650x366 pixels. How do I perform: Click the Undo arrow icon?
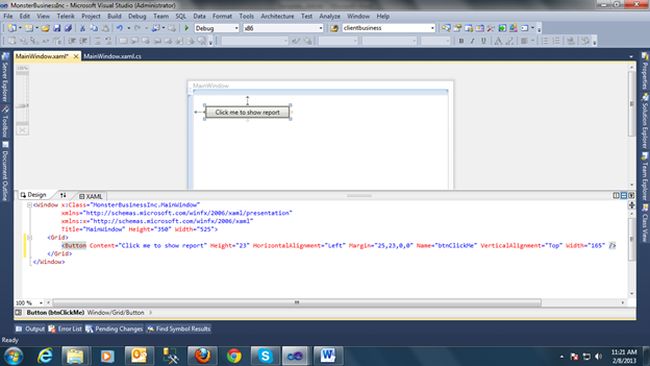click(119, 28)
